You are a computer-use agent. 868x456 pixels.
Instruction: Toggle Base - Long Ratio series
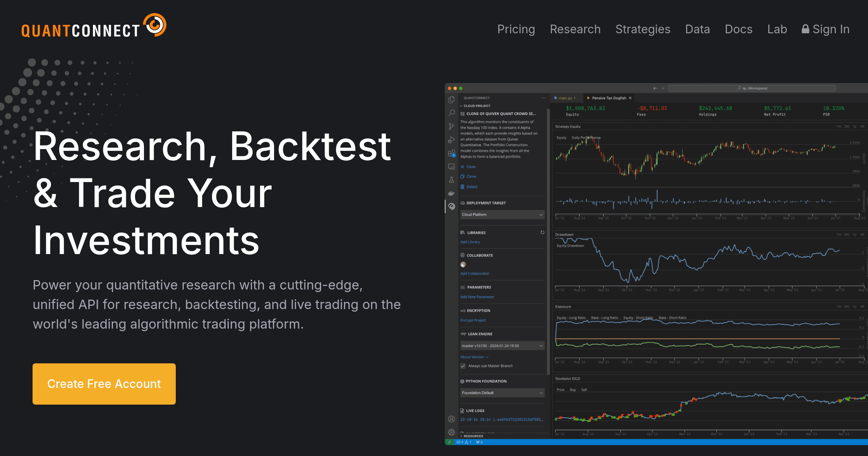pos(604,318)
